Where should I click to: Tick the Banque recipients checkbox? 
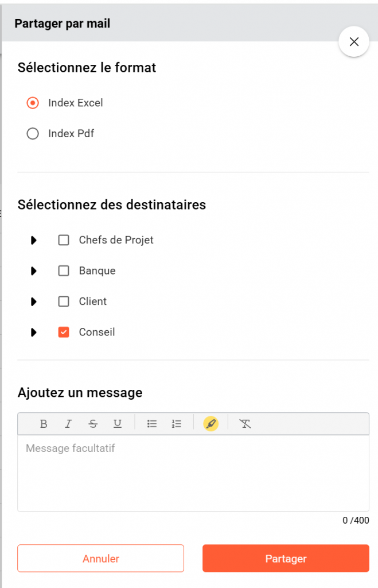[x=64, y=271]
